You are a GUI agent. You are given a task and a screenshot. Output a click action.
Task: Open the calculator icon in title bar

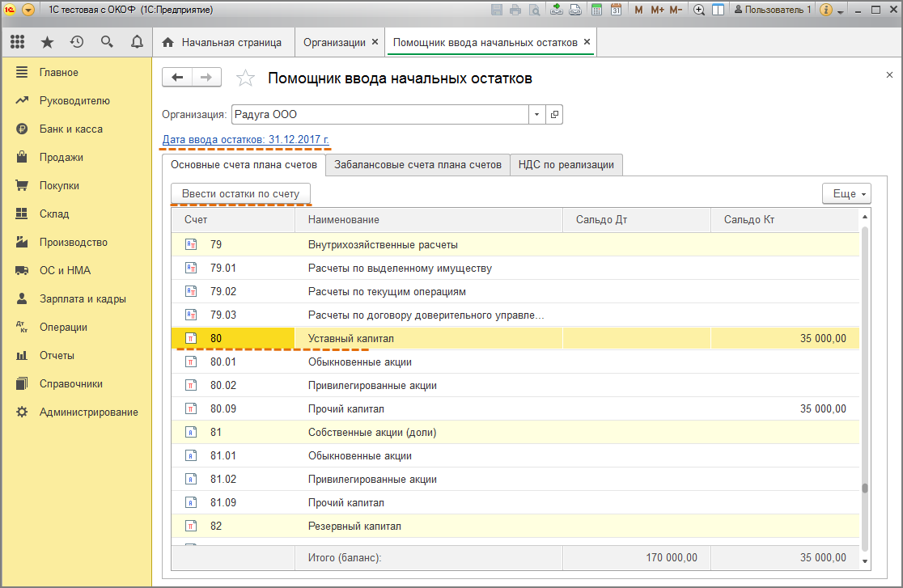[597, 10]
